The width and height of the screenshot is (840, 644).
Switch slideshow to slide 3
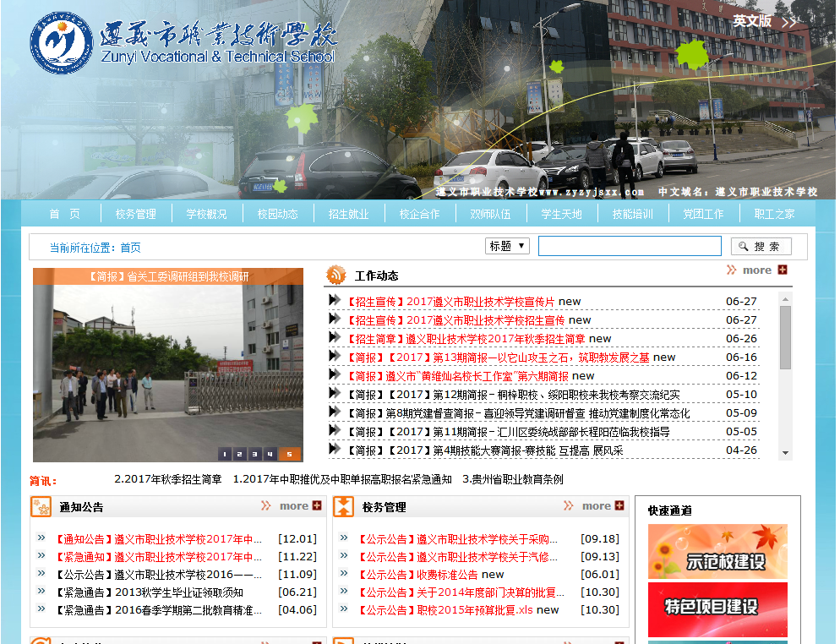click(x=254, y=454)
